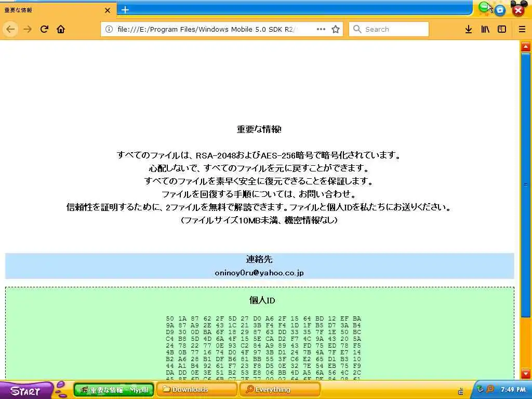Show site information for file URL
This screenshot has height=399, width=532.
[109, 29]
